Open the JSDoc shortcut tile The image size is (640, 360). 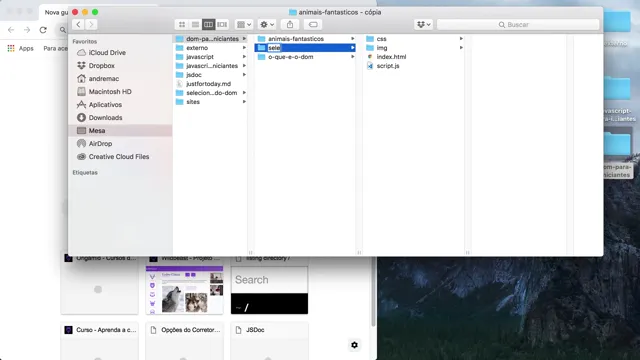pos(269,341)
